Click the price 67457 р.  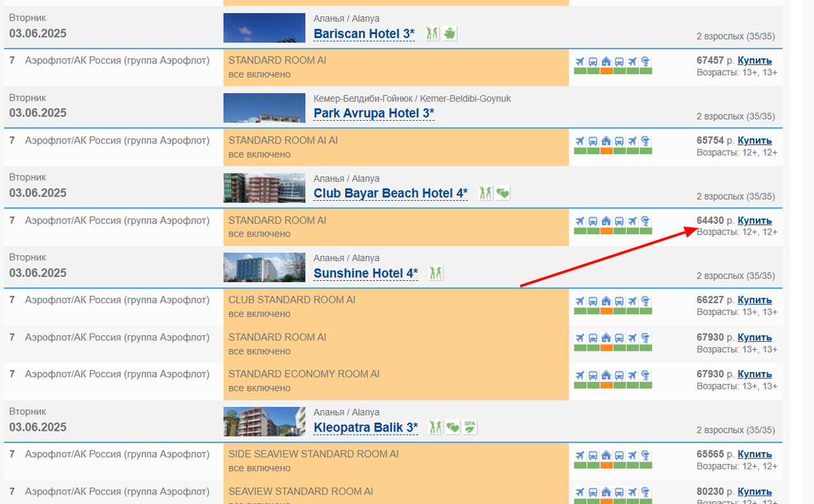(716, 60)
